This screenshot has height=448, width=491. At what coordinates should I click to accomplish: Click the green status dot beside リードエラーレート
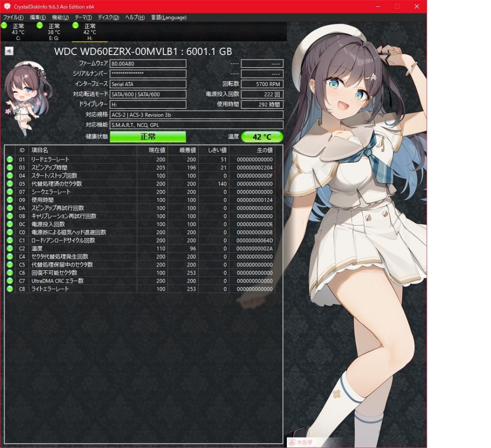coord(10,159)
